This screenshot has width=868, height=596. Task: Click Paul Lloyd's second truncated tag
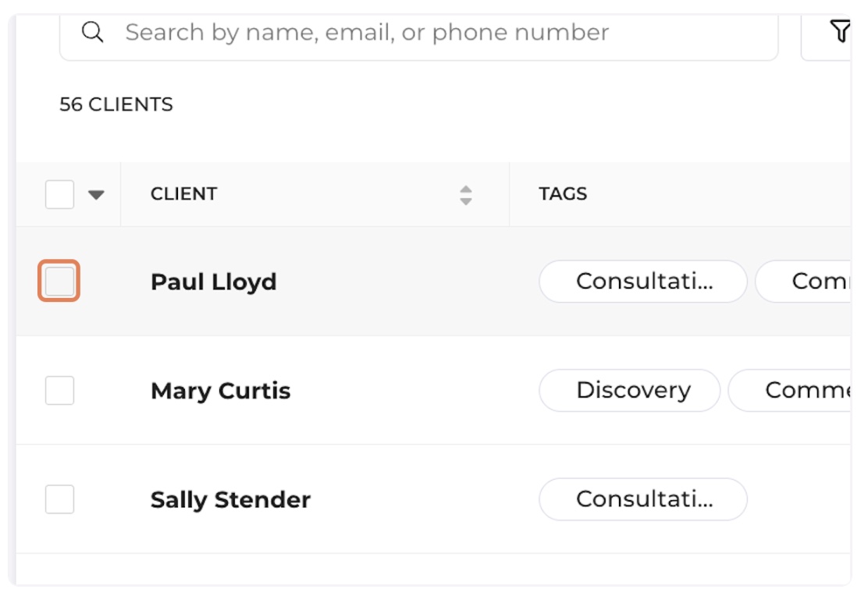pos(803,281)
